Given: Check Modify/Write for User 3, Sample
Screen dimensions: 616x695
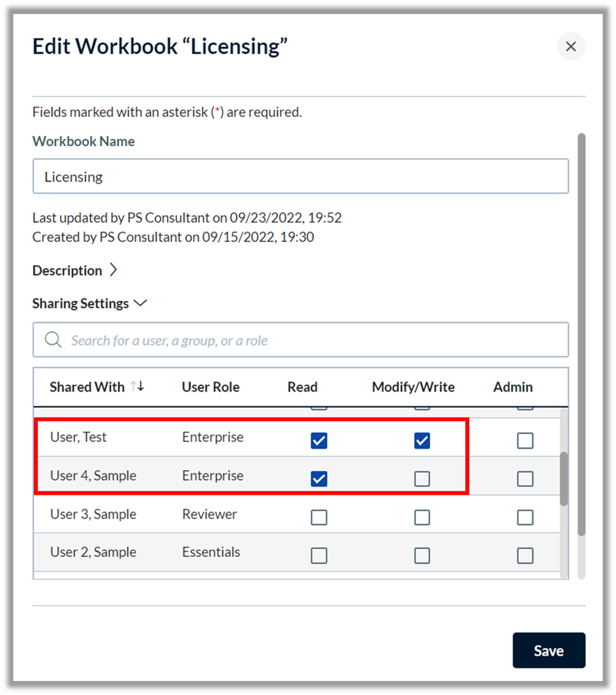Looking at the screenshot, I should pyautogui.click(x=422, y=517).
